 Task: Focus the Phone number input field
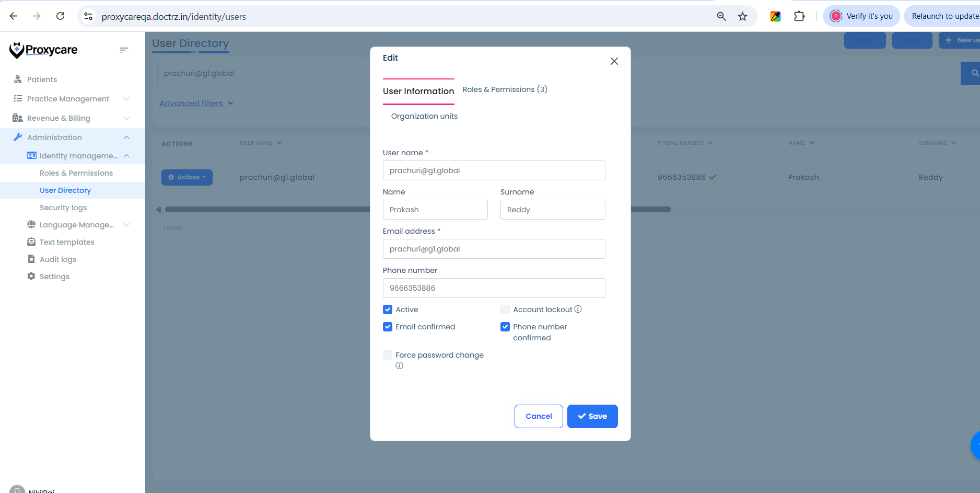(x=494, y=288)
